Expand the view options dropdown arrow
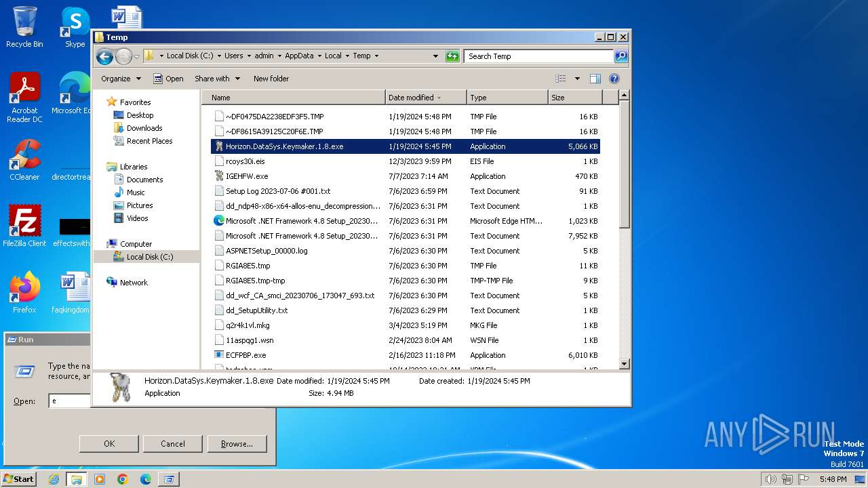Viewport: 868px width, 488px height. point(577,79)
